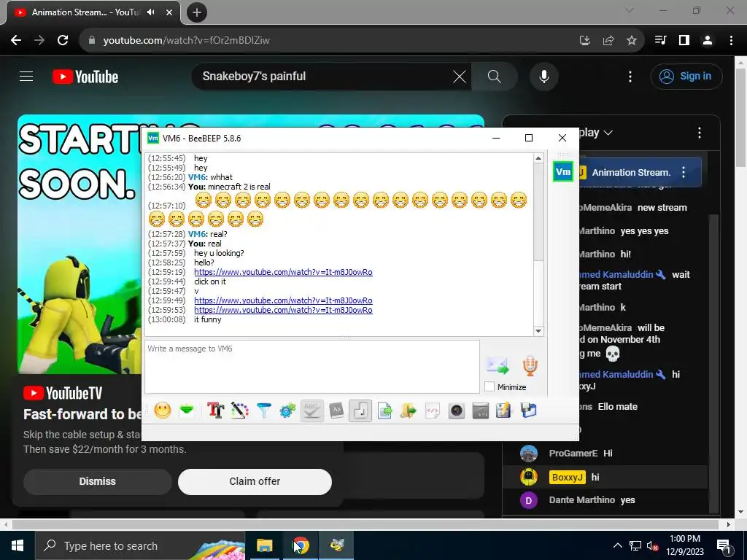
Task: Open the youtube link sent at 12:59:53
Action: coord(283,310)
